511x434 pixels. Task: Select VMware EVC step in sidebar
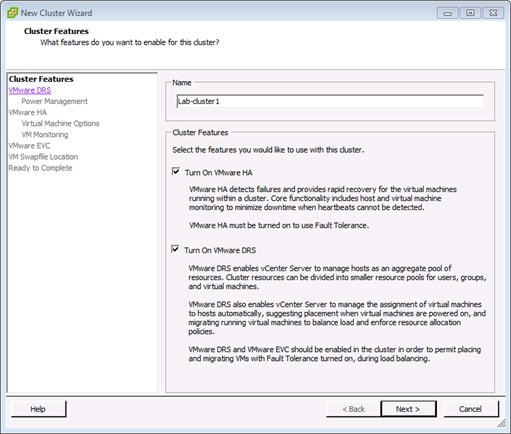tap(29, 146)
